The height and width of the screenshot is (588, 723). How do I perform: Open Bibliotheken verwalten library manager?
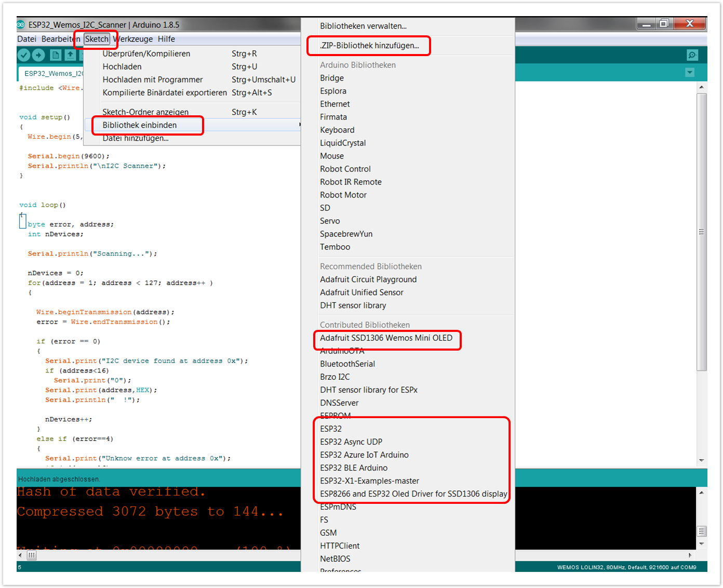click(x=363, y=26)
